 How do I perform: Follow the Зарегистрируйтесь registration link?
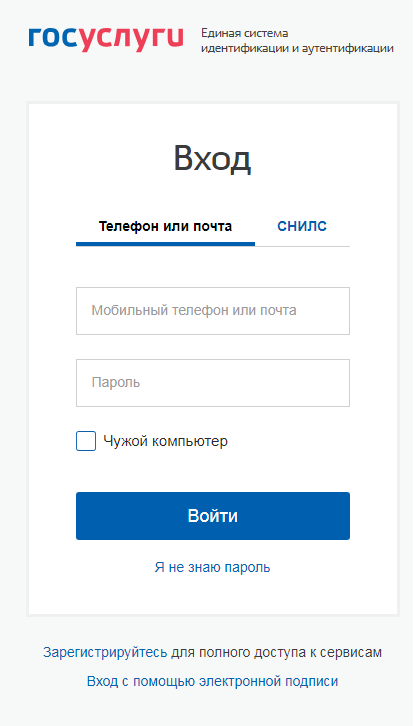pyautogui.click(x=105, y=653)
